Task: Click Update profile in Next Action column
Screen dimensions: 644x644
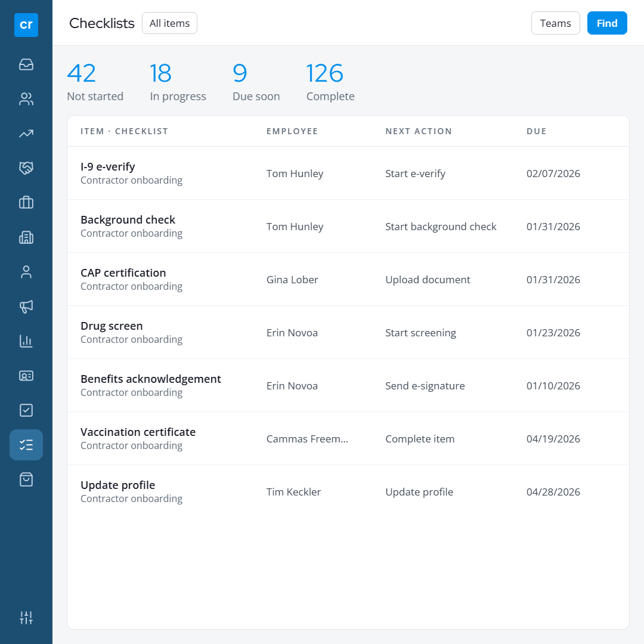Action: click(419, 491)
